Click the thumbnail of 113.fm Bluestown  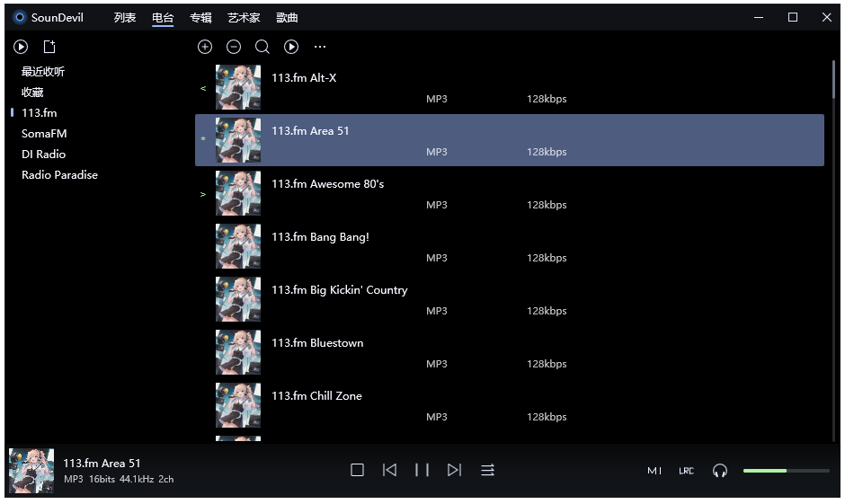(x=238, y=352)
